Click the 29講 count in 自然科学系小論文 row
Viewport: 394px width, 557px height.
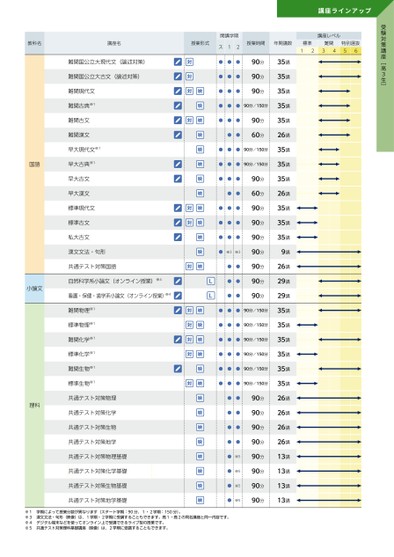[x=284, y=281]
